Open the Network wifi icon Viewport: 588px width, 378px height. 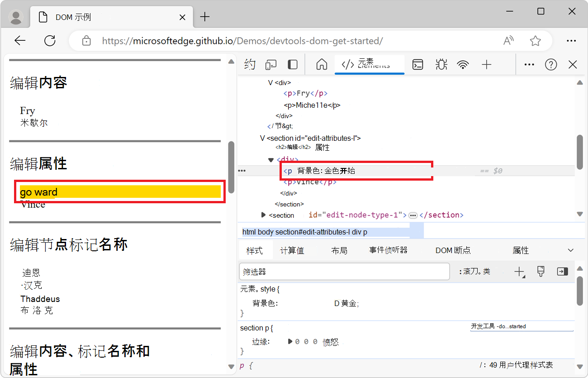coord(463,65)
